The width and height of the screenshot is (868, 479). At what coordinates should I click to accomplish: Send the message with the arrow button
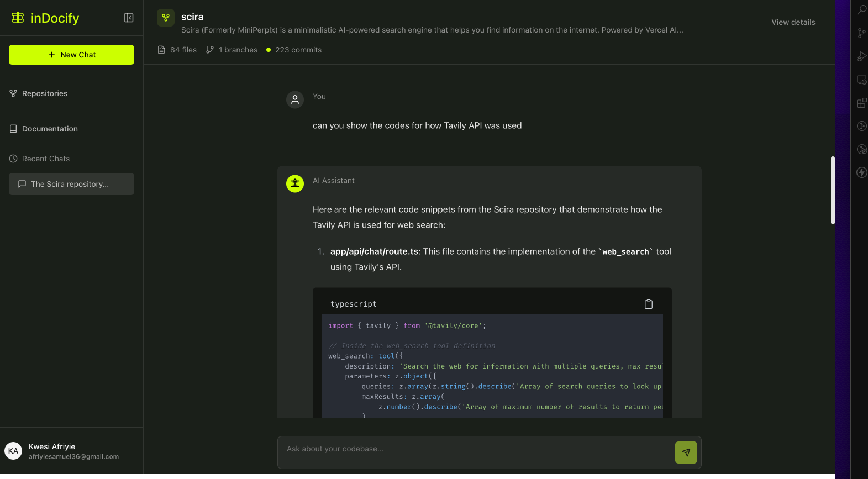(686, 452)
